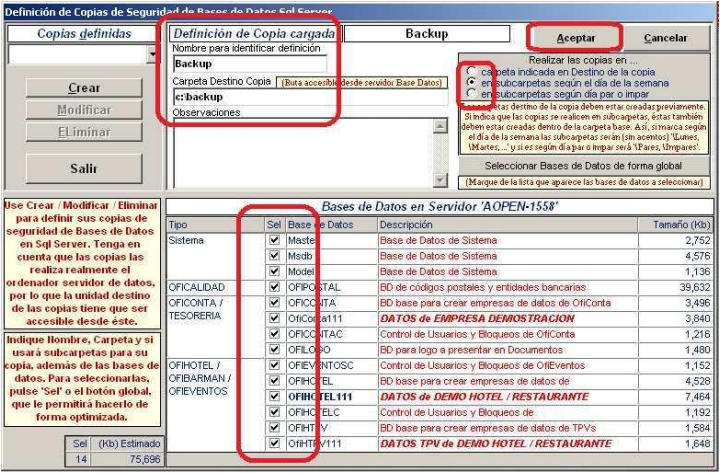Uncheck the OFICONTA database checkbox
Image resolution: width=720 pixels, height=473 pixels.
pyautogui.click(x=275, y=303)
